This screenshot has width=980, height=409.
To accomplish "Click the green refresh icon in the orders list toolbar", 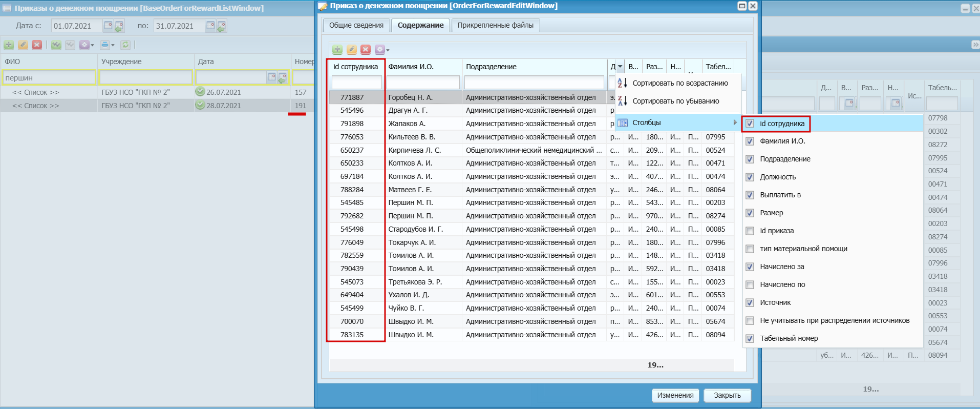I will [125, 45].
